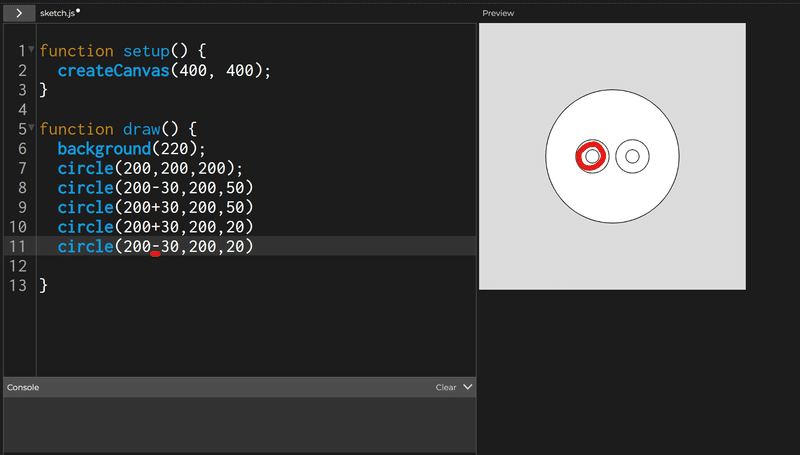Click the circle(200+30,200,20) code line

click(155, 227)
